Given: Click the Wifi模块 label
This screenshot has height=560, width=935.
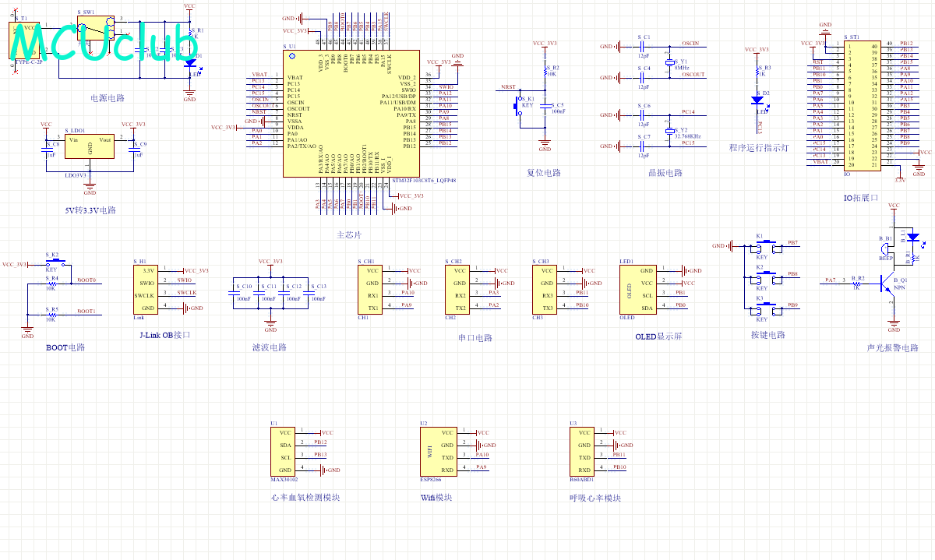Looking at the screenshot, I should [436, 498].
